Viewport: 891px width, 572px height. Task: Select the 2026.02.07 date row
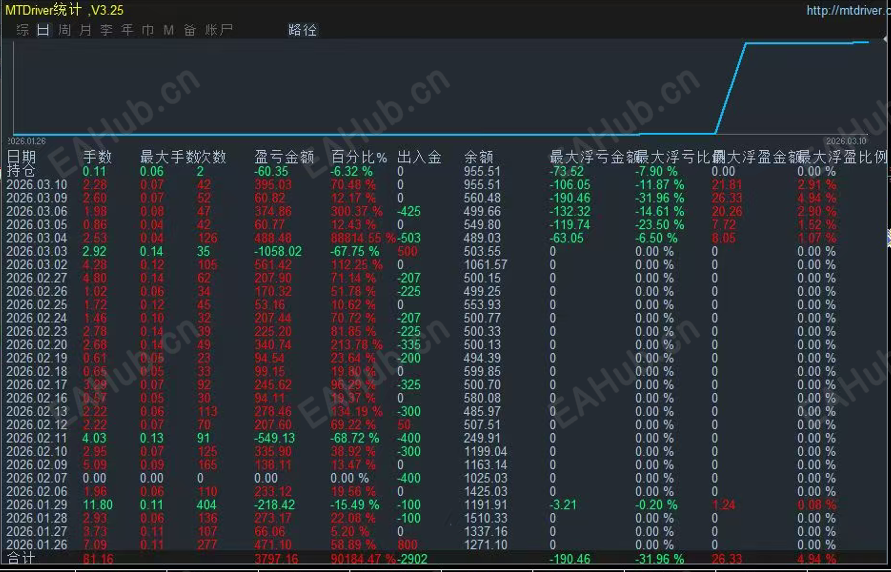[37, 478]
